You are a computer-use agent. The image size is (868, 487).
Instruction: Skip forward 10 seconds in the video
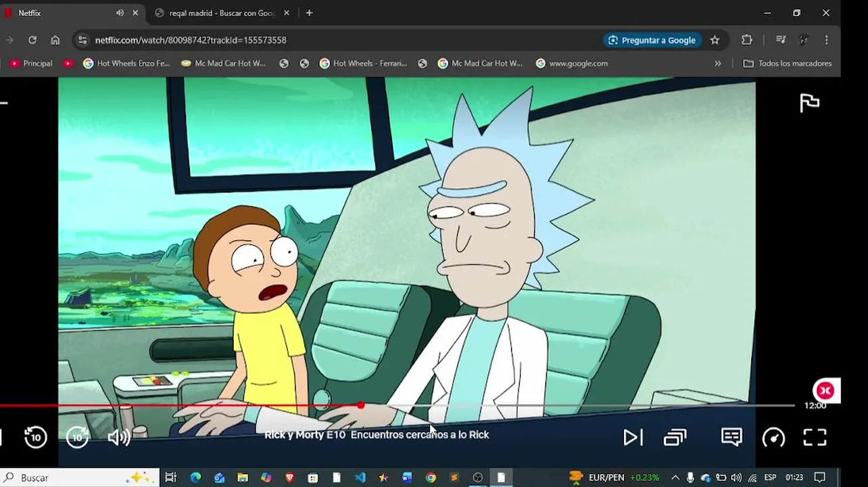[x=78, y=438]
